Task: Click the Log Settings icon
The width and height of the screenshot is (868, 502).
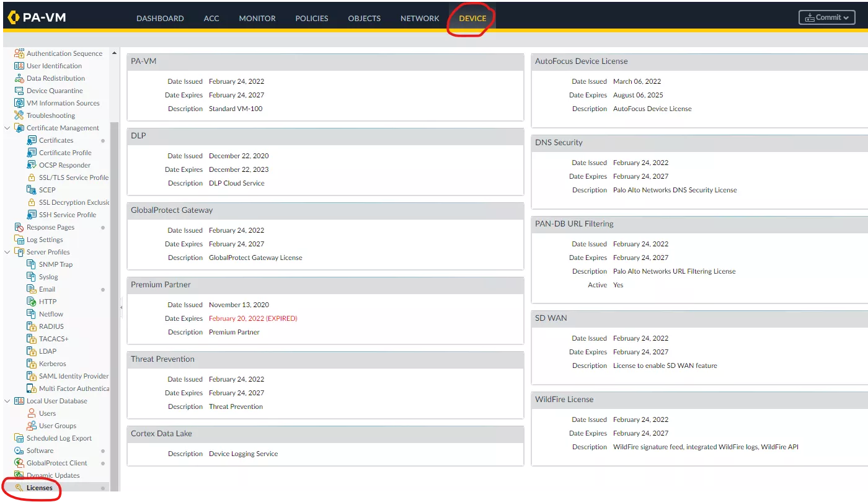Action: pyautogui.click(x=19, y=240)
